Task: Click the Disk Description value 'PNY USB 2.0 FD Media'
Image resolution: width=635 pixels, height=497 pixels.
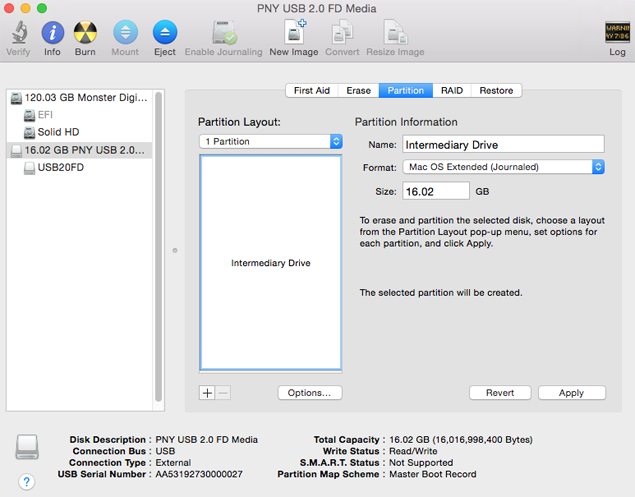Action: point(207,440)
